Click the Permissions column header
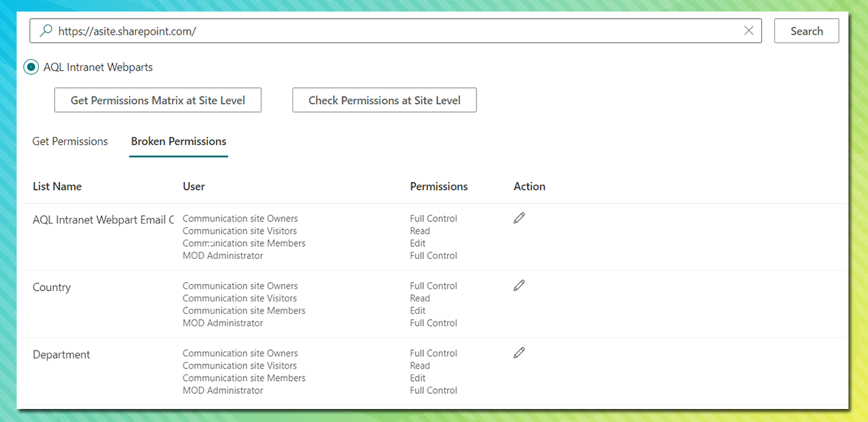This screenshot has height=422, width=868. point(439,186)
